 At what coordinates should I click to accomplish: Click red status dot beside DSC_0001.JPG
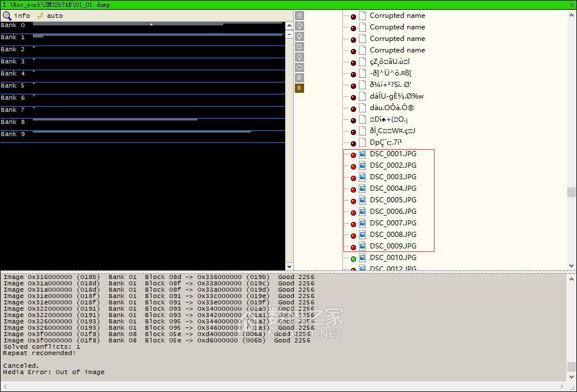pyautogui.click(x=353, y=155)
